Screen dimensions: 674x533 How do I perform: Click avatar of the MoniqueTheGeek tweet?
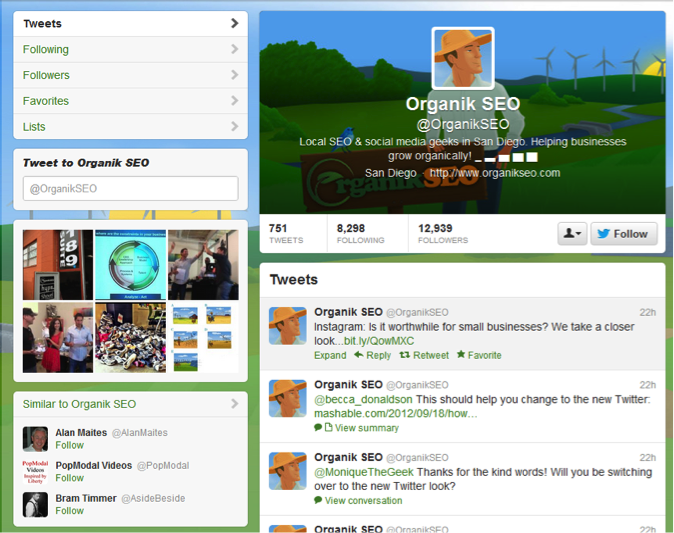pos(288,471)
